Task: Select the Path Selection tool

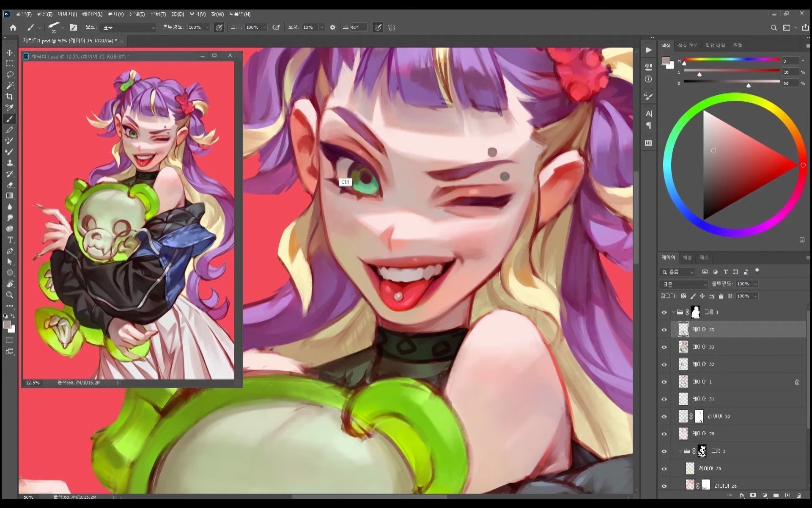Action: [x=9, y=262]
